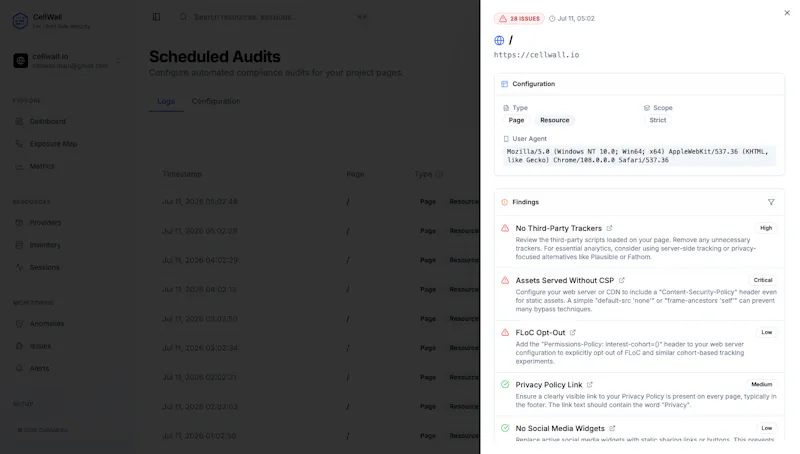This screenshot has width=800, height=454.
Task: Open Anomalies in the sidebar
Action: click(x=46, y=323)
